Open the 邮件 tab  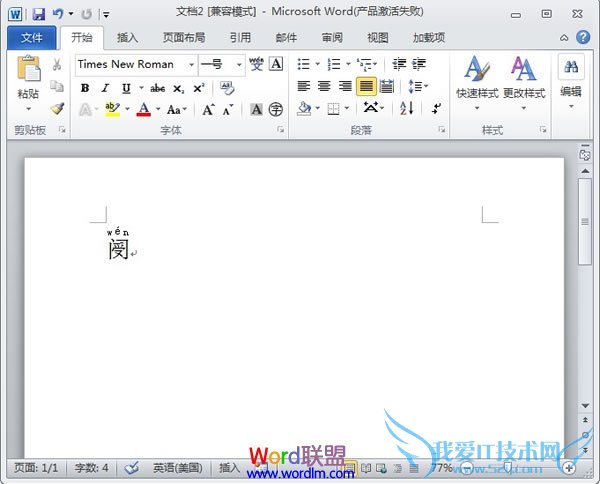(x=286, y=37)
